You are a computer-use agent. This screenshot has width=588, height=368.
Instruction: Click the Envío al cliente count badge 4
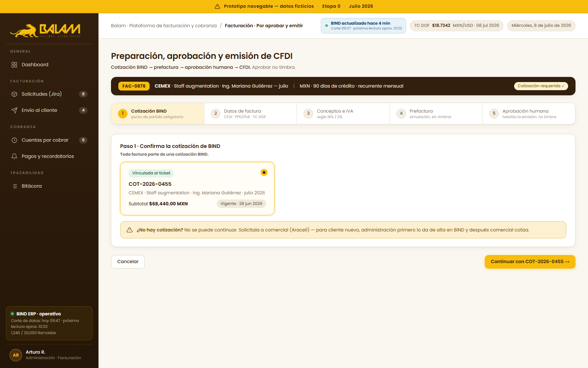coord(83,110)
